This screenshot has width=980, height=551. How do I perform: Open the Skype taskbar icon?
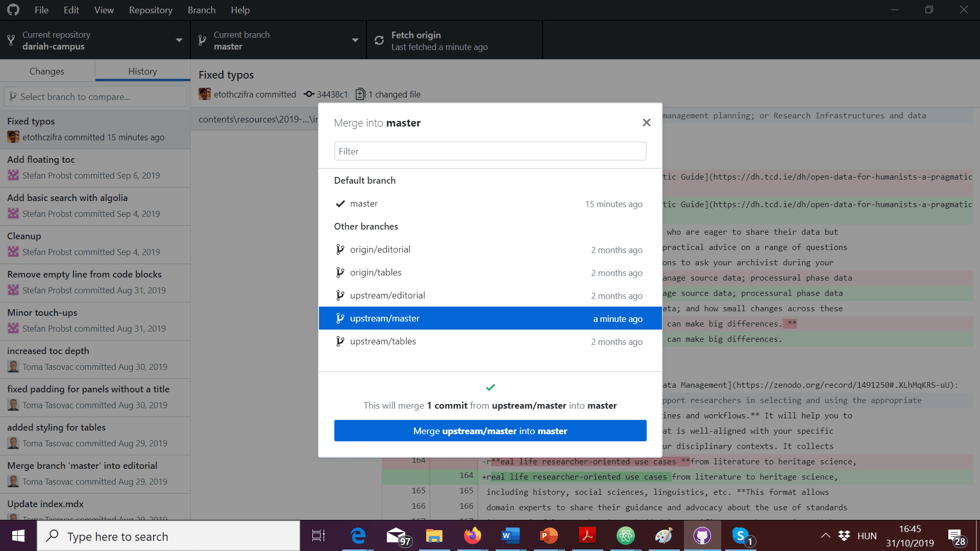pyautogui.click(x=741, y=536)
